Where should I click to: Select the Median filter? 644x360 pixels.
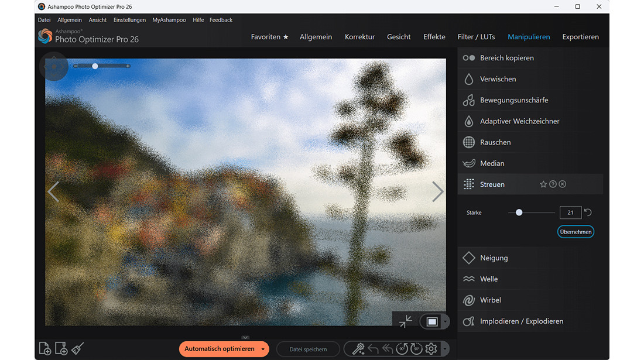click(x=530, y=163)
